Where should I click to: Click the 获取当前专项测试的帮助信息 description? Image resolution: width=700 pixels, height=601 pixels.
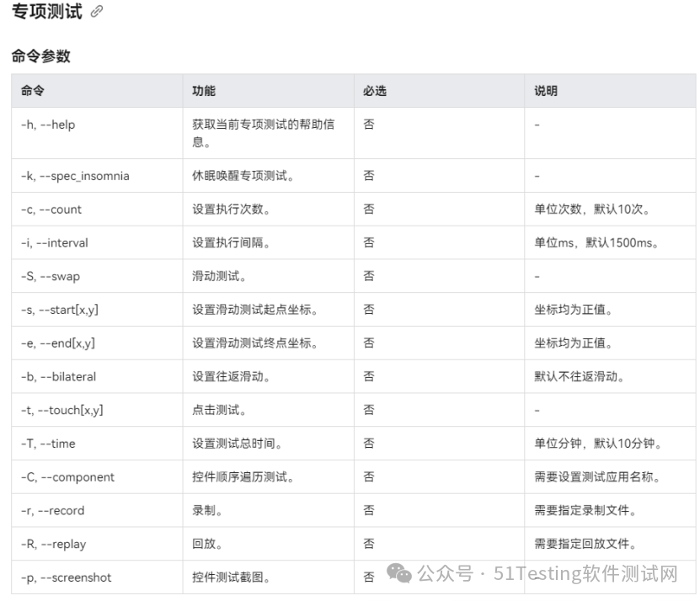[264, 133]
